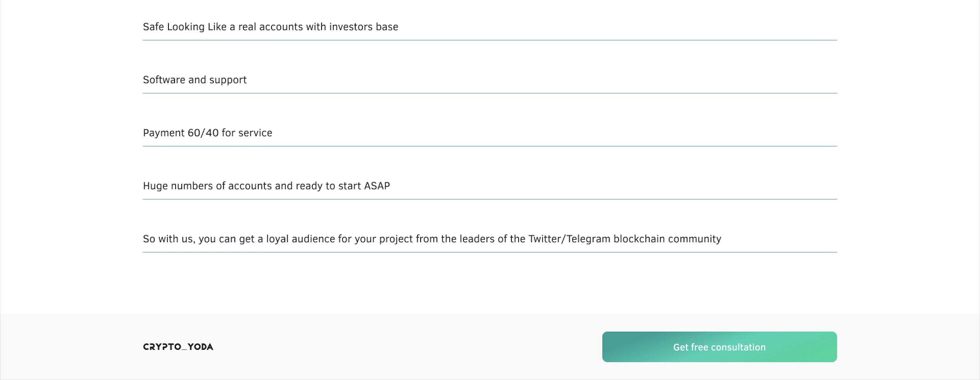Click the divider under the investors base row
The width and height of the screenshot is (980, 380).
pyautogui.click(x=490, y=40)
